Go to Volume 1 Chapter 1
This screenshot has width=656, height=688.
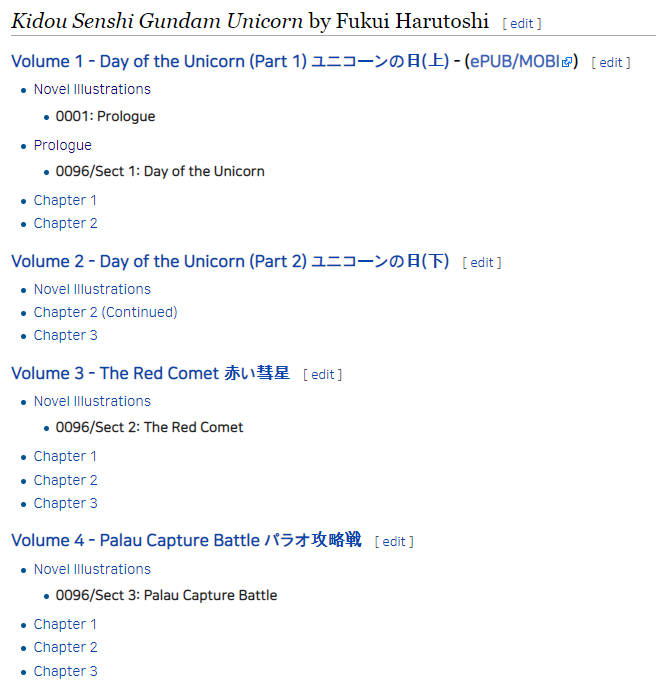(65, 201)
